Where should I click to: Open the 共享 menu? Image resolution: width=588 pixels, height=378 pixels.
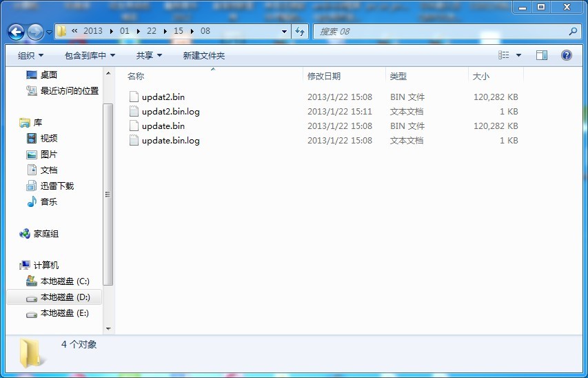point(149,56)
